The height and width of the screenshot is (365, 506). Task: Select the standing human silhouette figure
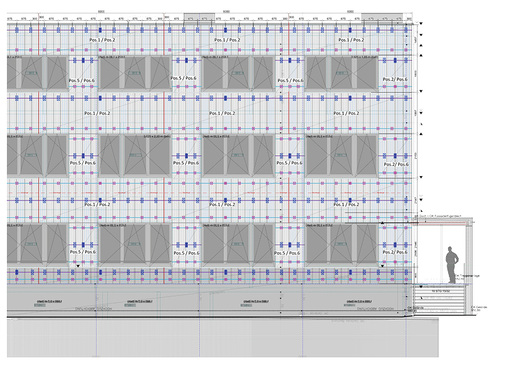pyautogui.click(x=452, y=265)
